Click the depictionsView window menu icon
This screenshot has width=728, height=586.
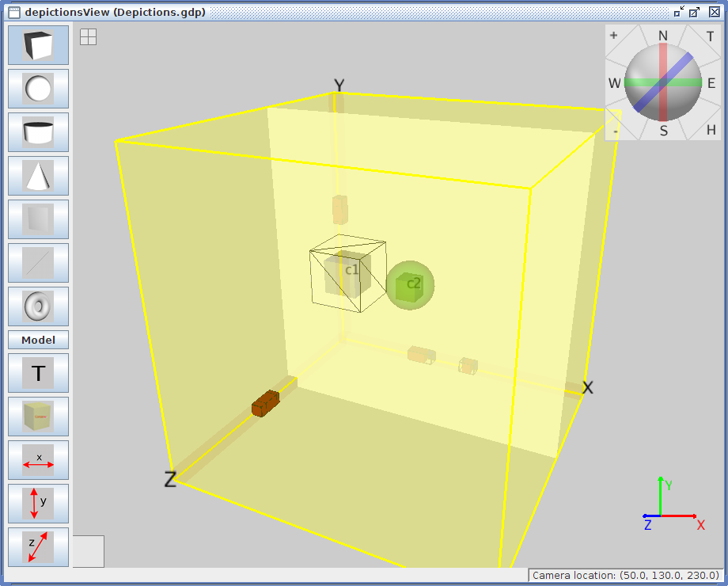click(x=14, y=12)
